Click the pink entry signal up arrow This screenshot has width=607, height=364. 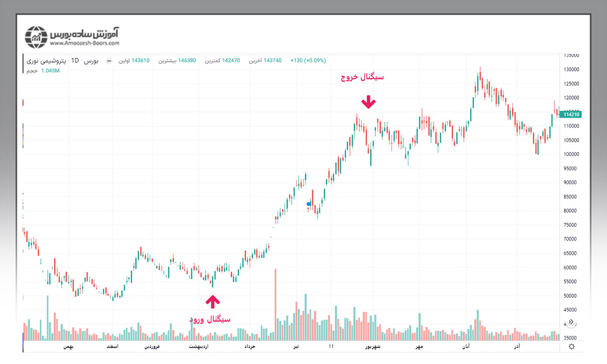(212, 301)
